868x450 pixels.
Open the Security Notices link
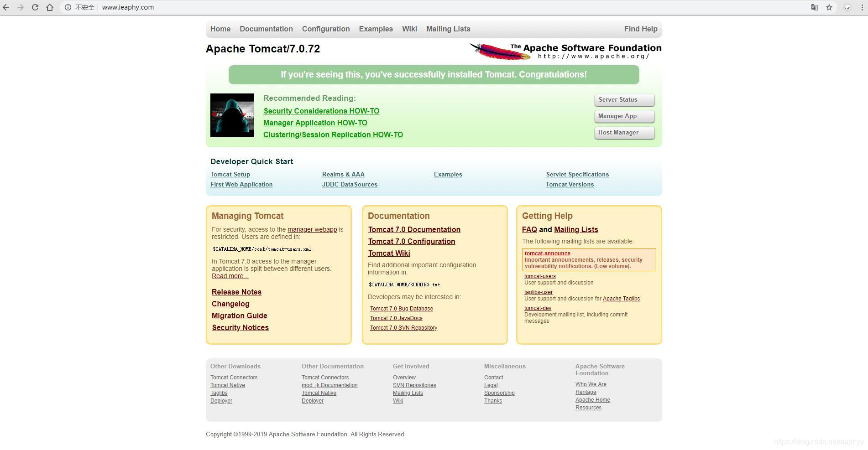(240, 327)
